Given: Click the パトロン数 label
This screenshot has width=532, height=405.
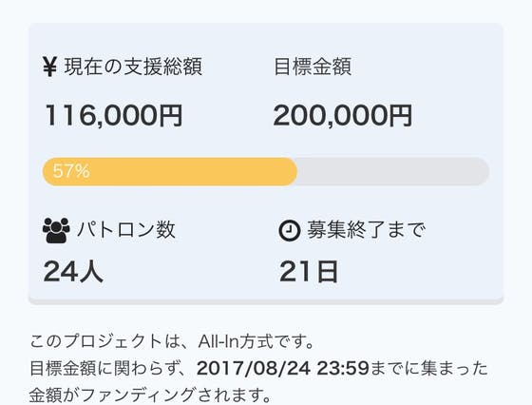Looking at the screenshot, I should (x=125, y=230).
